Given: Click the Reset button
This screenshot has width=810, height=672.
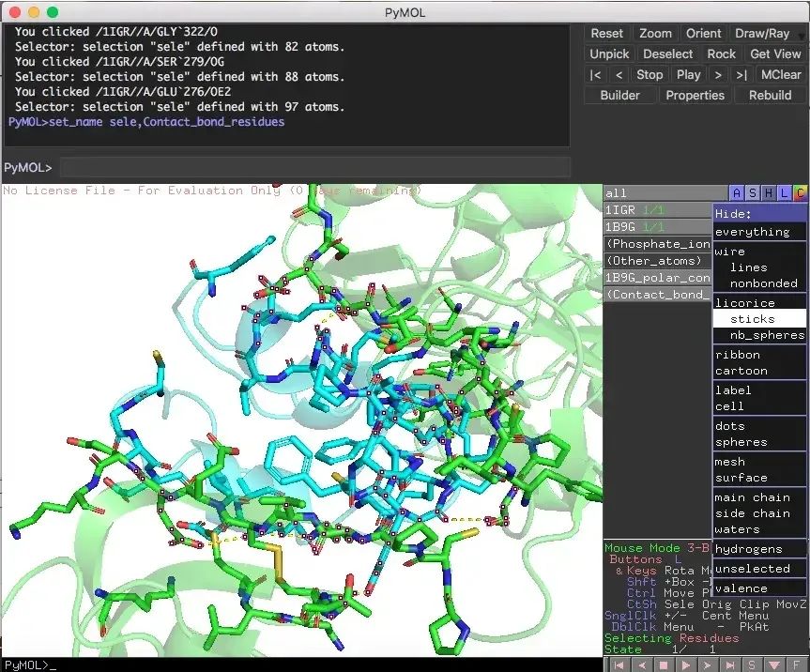Looking at the screenshot, I should 606,33.
